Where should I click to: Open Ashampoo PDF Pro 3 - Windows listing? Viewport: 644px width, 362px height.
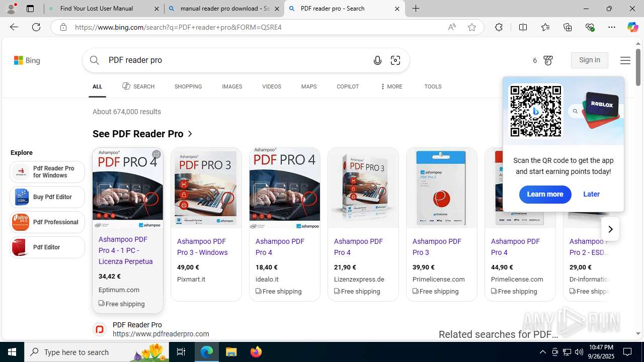[x=202, y=247]
